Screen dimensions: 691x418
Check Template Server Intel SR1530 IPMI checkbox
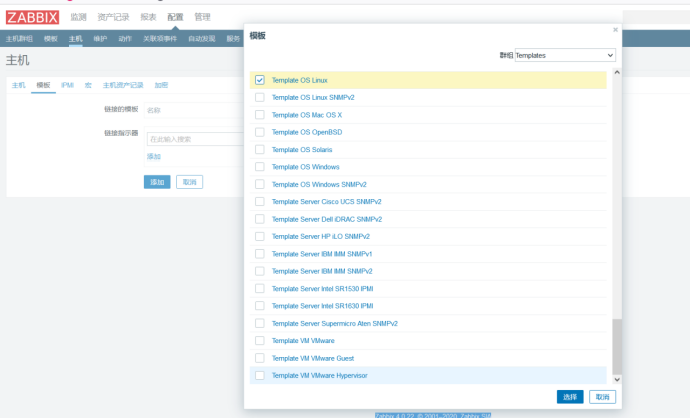pyautogui.click(x=260, y=289)
